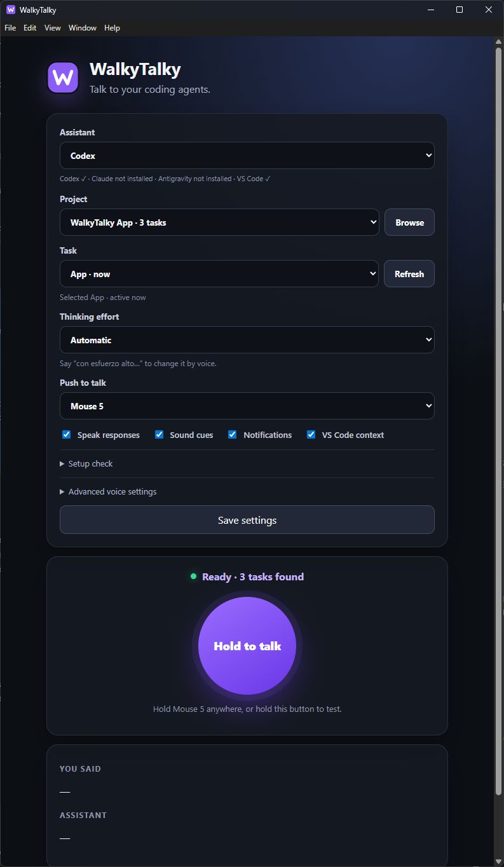Click the scrollbar up arrow
This screenshot has width=504, height=867.
coord(498,41)
